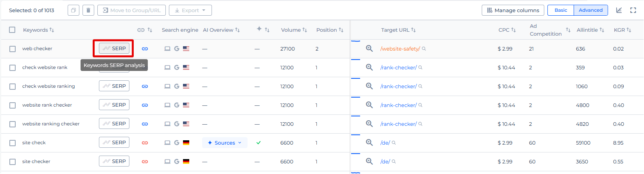Toggle the select-all header checkbox

pos(12,30)
